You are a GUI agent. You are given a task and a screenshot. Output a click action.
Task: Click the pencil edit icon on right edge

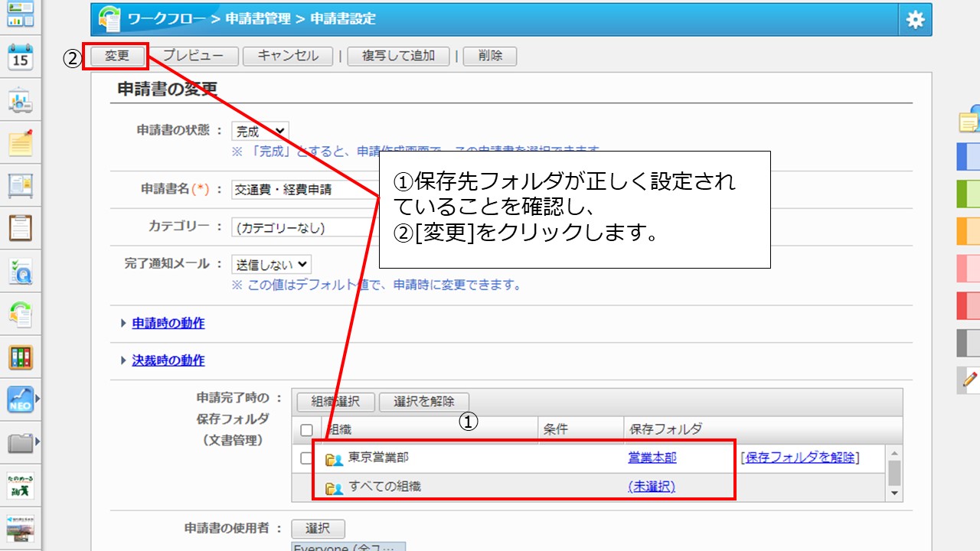(x=970, y=379)
